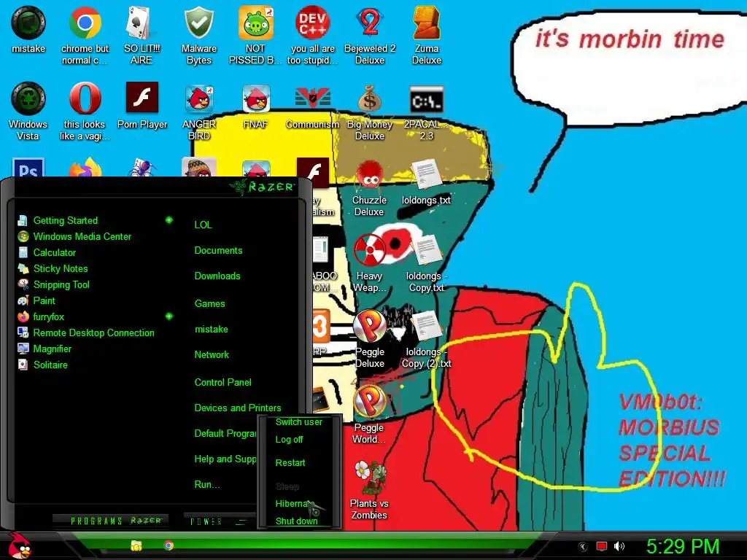Open the 'FNAF' angry bird icon

(256, 106)
